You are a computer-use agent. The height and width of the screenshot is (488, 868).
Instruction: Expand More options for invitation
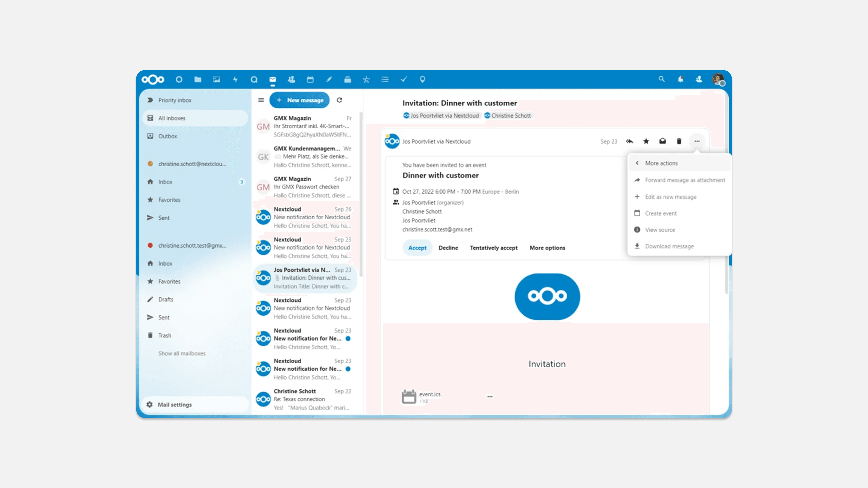[x=547, y=248]
